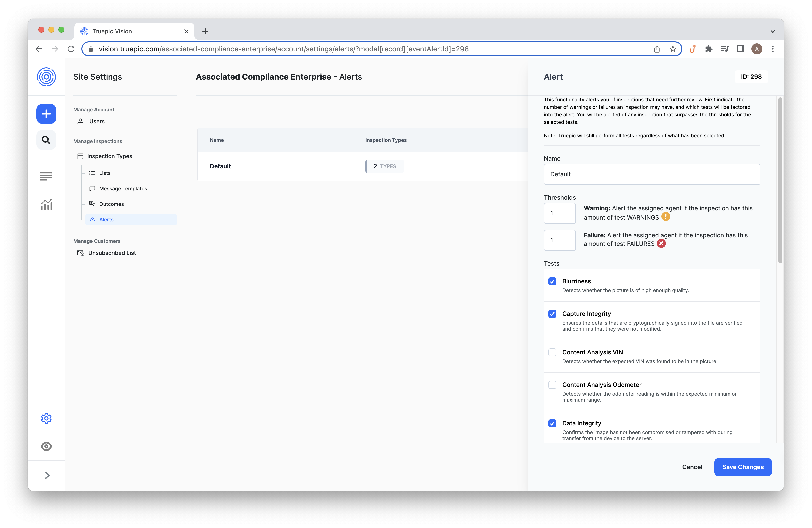The image size is (812, 528).
Task: Click the Alert panel scrollbar
Action: coord(780,181)
